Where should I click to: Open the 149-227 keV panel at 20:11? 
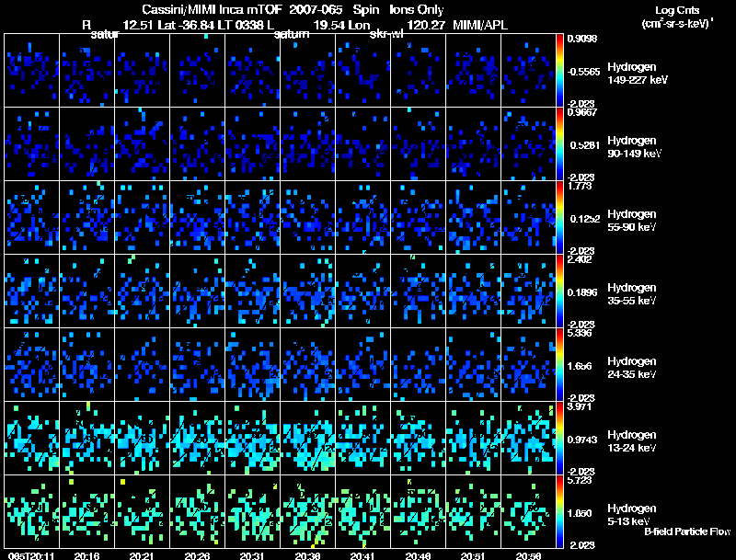point(31,70)
